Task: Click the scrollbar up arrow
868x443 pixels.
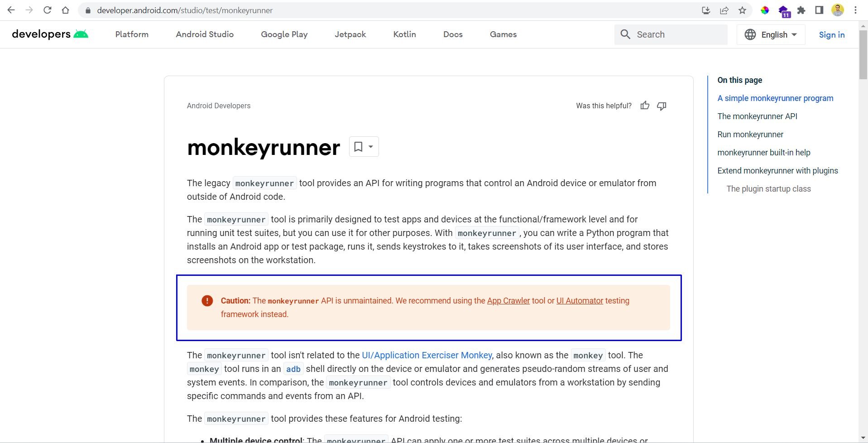Action: (863, 25)
